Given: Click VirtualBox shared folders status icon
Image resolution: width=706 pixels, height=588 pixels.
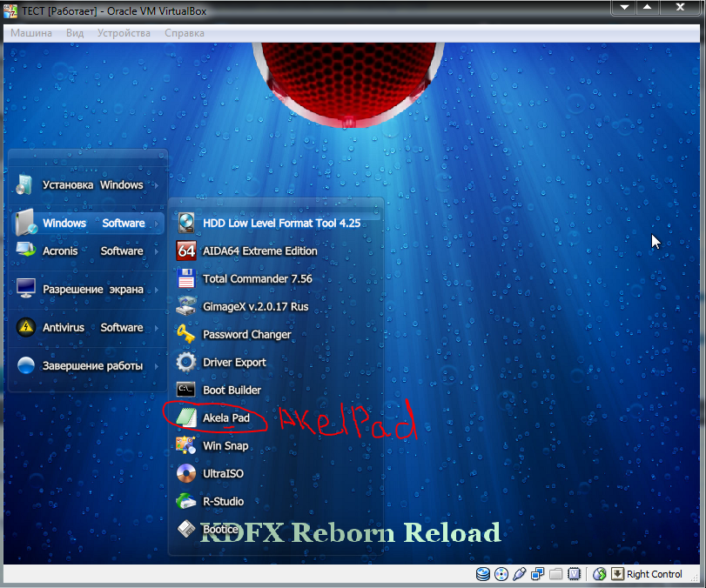Looking at the screenshot, I should click(x=556, y=574).
